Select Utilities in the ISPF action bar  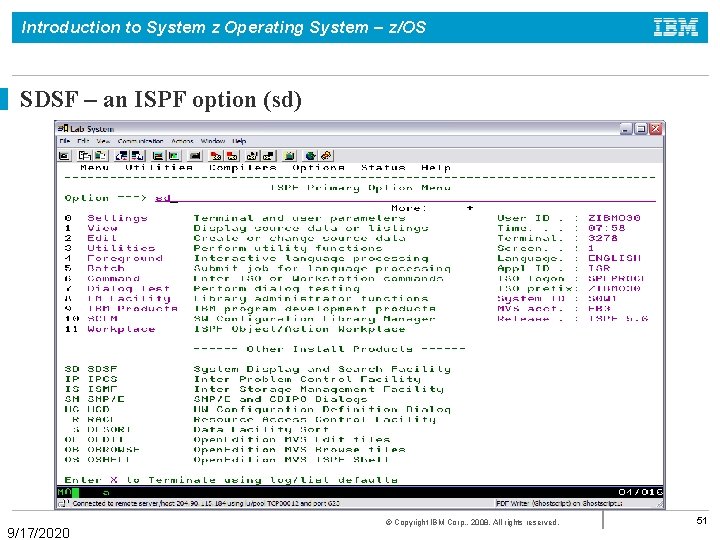(159, 168)
